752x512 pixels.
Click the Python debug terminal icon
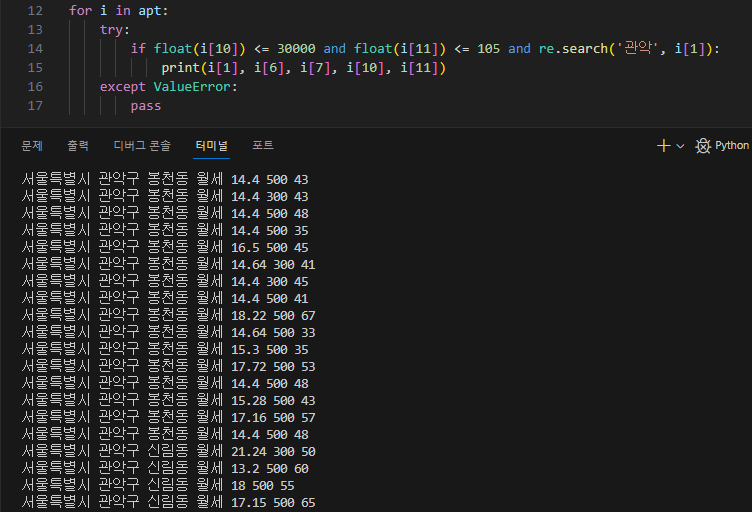coord(703,146)
